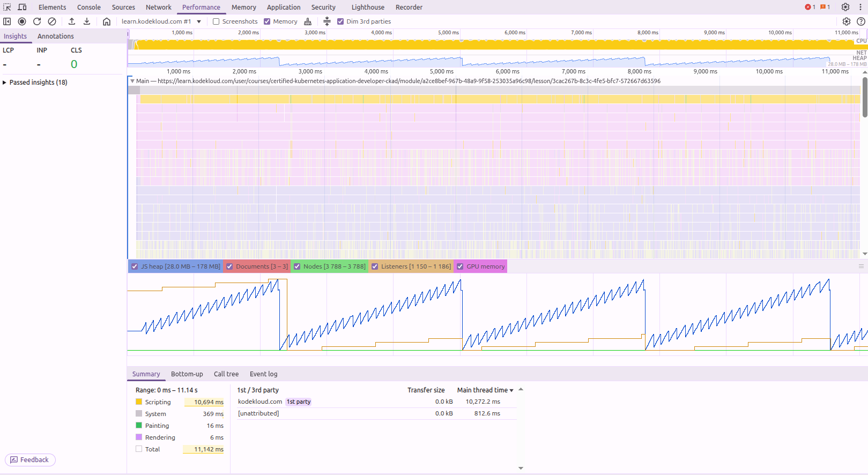Click the Feedback button
This screenshot has height=475, width=868.
coord(30,460)
